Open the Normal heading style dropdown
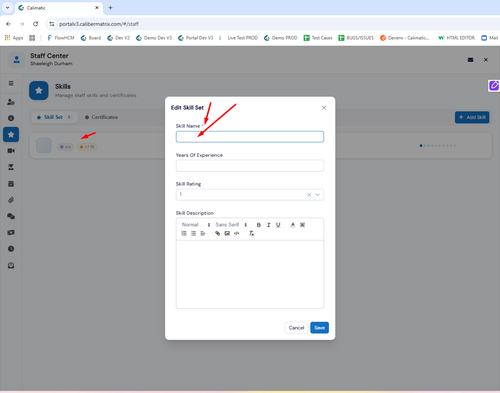Image resolution: width=500 pixels, height=393 pixels. [196, 225]
